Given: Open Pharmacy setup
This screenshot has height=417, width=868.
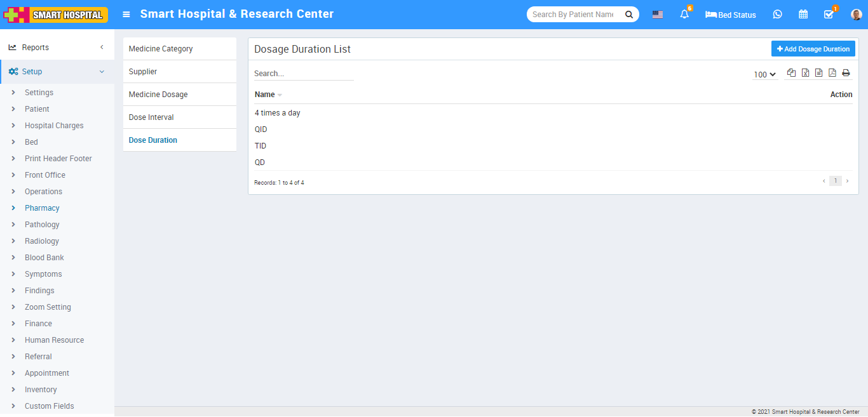Looking at the screenshot, I should 42,208.
